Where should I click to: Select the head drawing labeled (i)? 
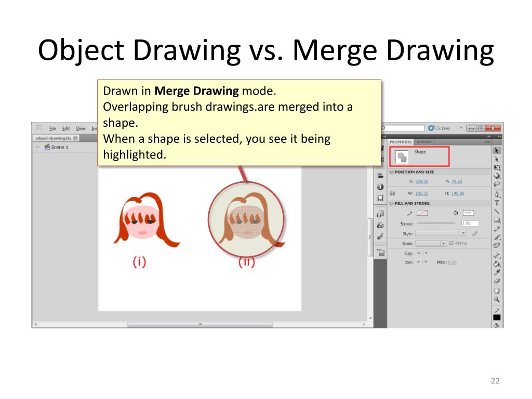tap(146, 220)
